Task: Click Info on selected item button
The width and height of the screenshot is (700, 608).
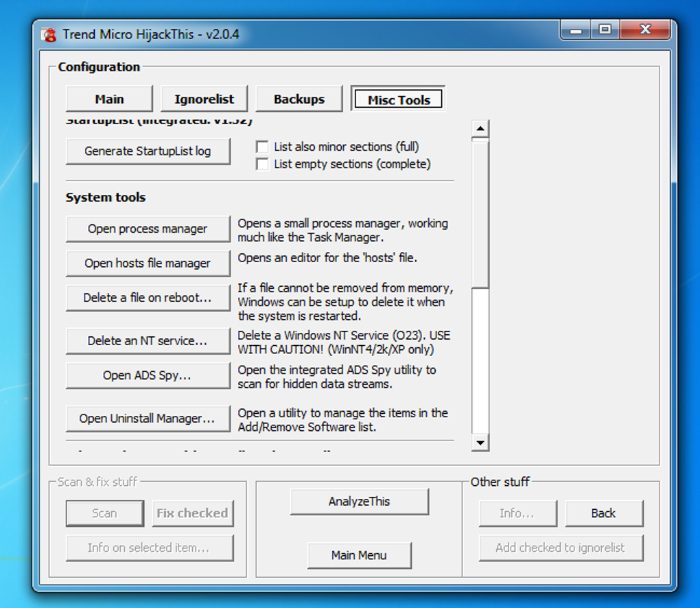Action: pos(150,548)
